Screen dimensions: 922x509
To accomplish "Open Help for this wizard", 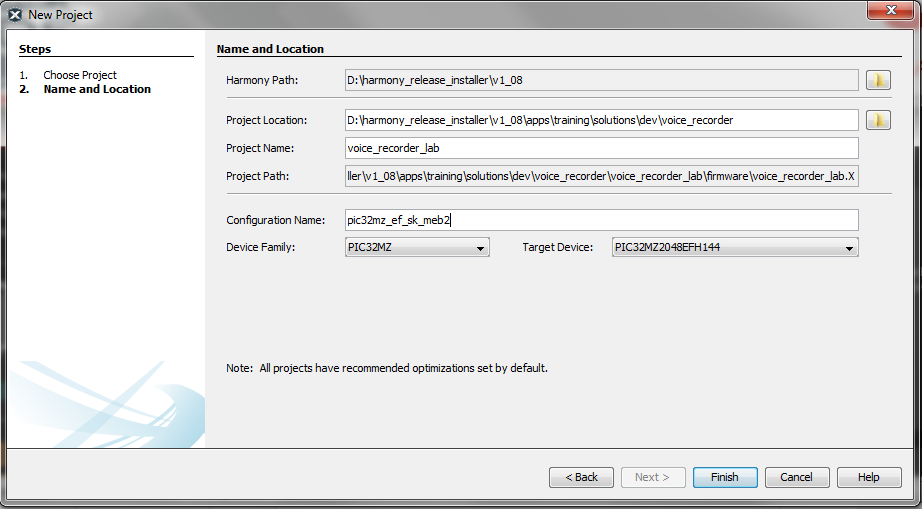I will tap(868, 477).
